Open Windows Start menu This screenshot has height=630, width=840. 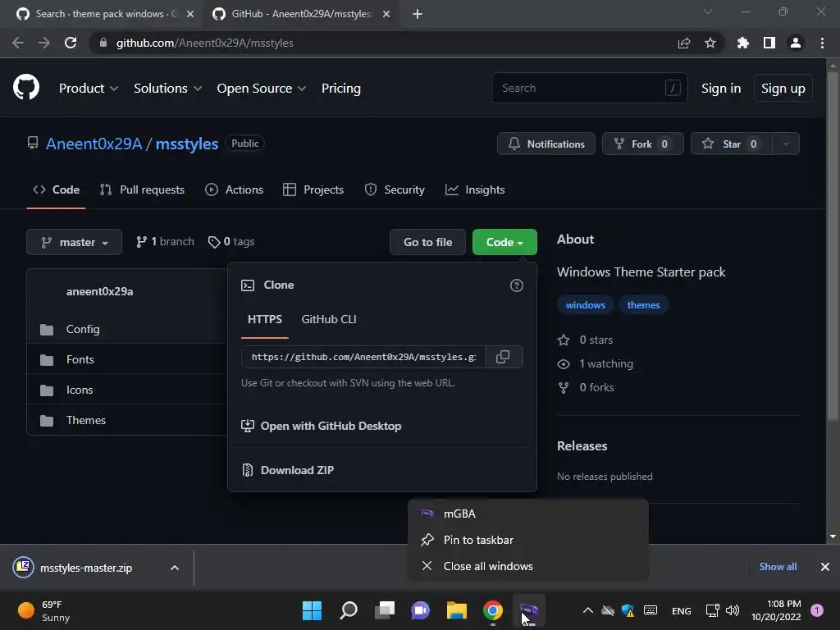tap(312, 610)
